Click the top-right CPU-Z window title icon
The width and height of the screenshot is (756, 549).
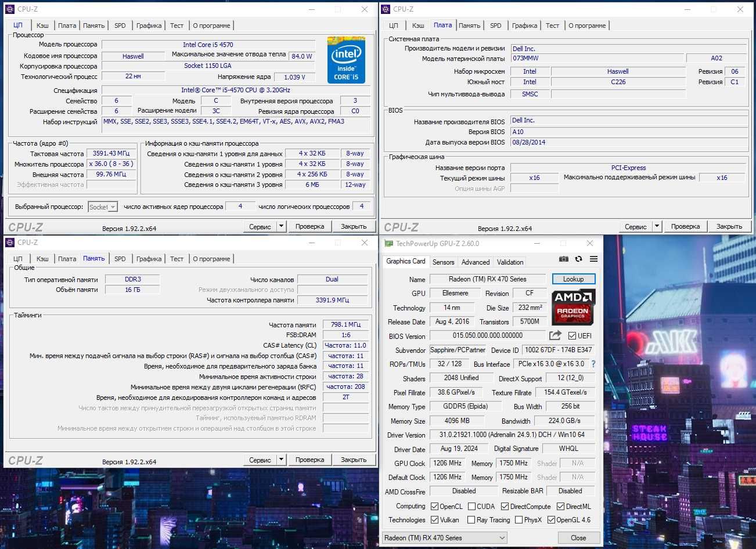tap(386, 9)
